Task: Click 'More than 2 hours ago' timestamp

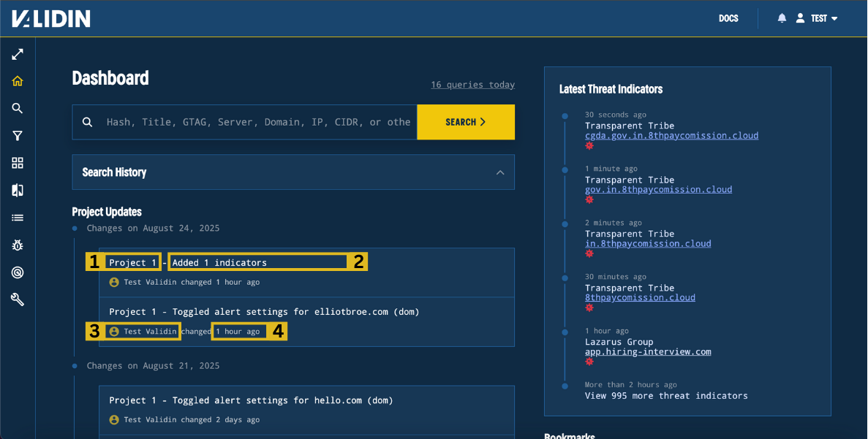Action: [630, 385]
